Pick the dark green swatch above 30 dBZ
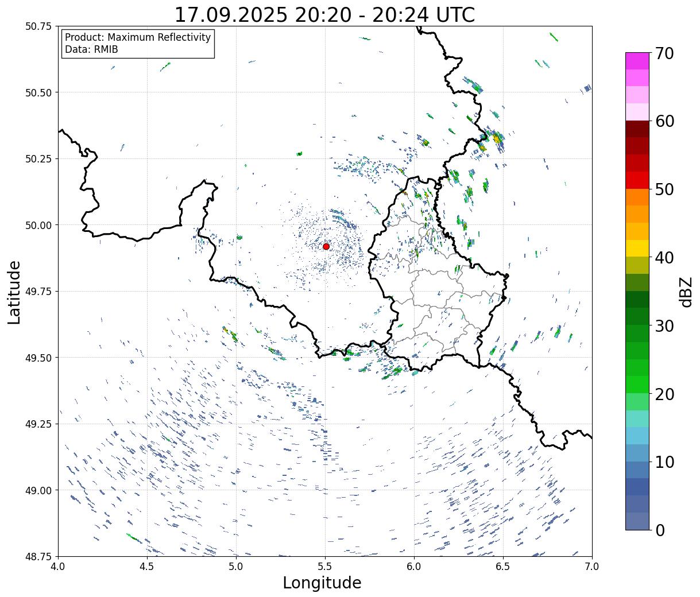This screenshot has height=597, width=700. coord(637,317)
